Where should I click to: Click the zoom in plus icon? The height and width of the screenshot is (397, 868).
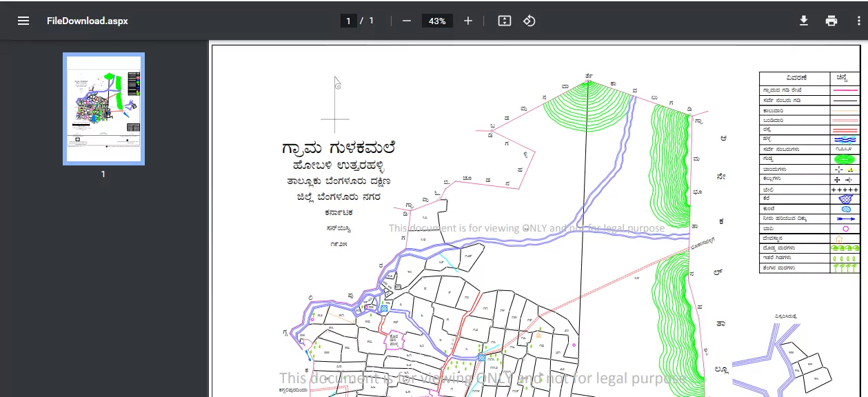[468, 21]
